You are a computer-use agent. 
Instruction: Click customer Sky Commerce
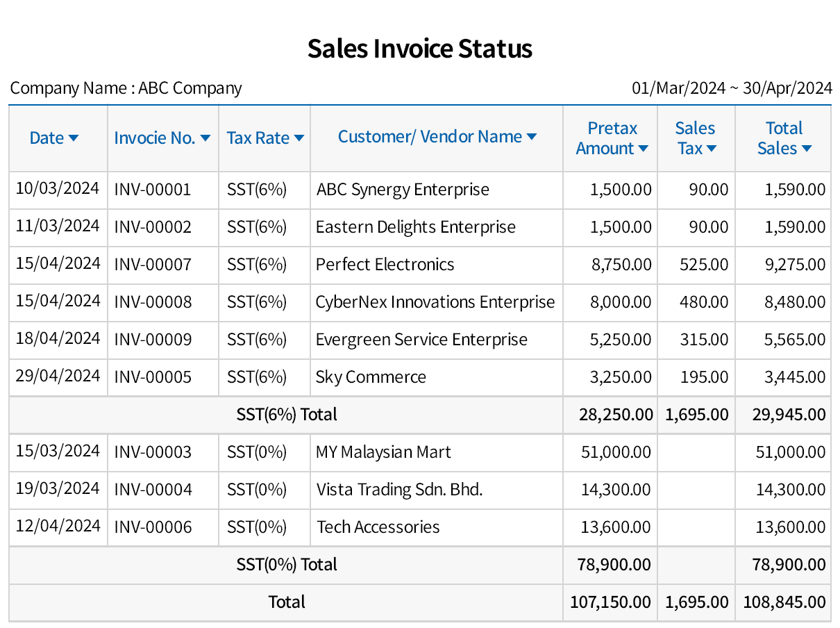click(371, 377)
